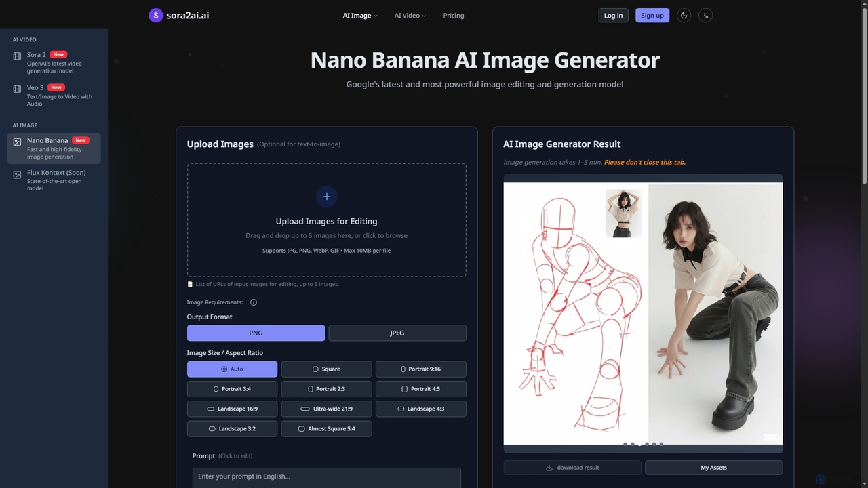Choose Portrait 4:5 aspect ratio
The width and height of the screenshot is (868, 488).
tap(421, 389)
